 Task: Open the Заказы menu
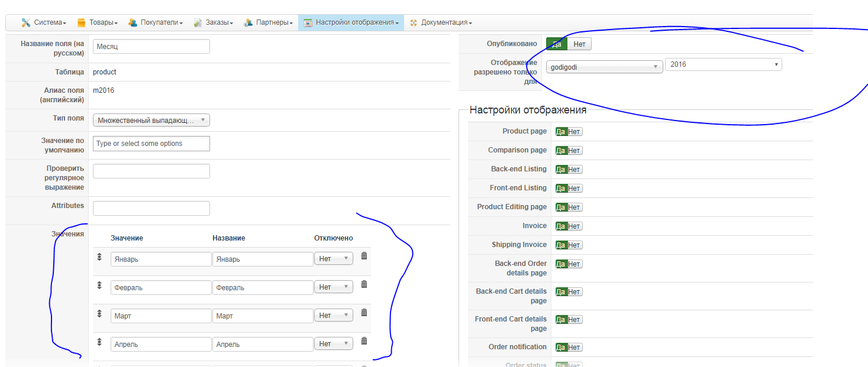pos(213,22)
